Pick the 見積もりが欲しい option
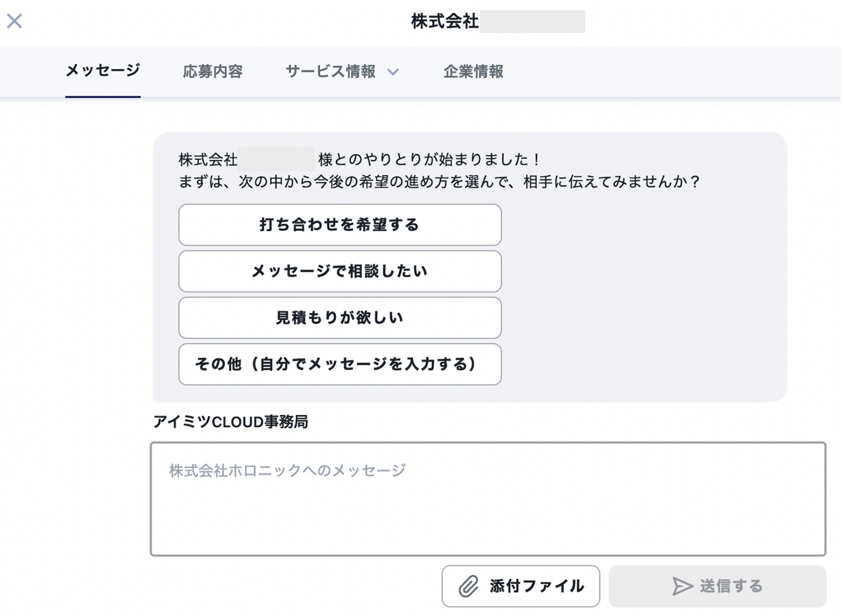The image size is (845, 616). [340, 318]
